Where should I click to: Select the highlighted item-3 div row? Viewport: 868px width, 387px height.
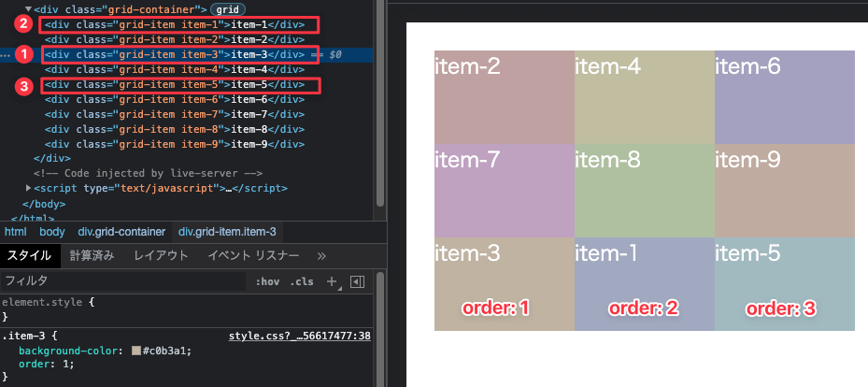(187, 55)
